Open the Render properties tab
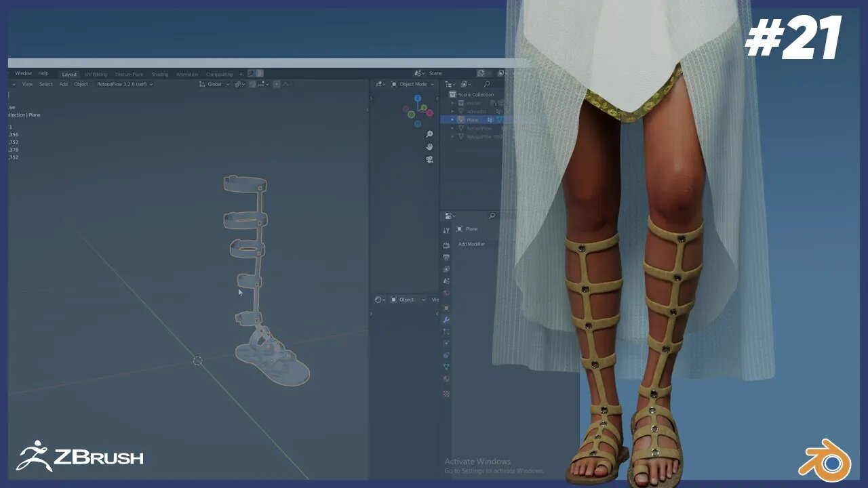The image size is (868, 488). [x=446, y=245]
